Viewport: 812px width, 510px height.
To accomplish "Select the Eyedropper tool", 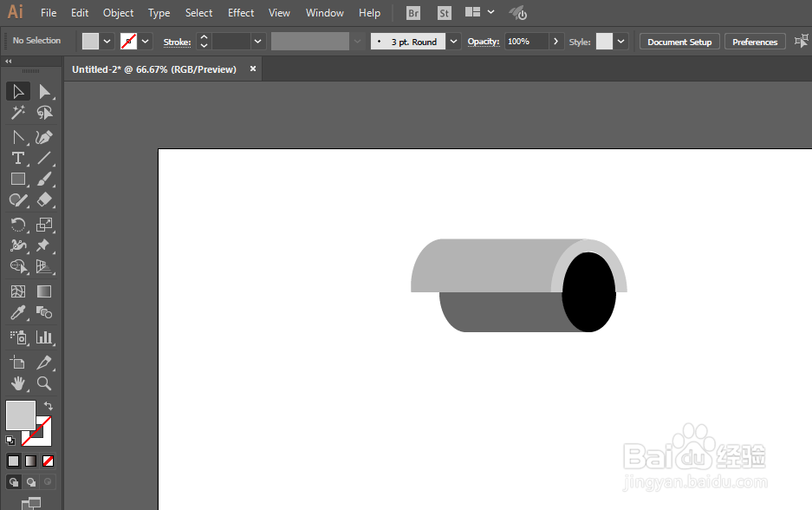I will 18,312.
